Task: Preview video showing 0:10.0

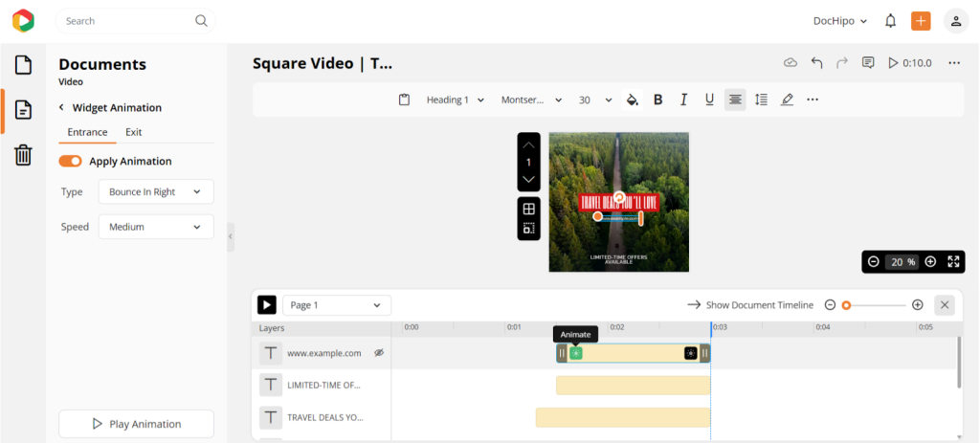Action: point(910,62)
